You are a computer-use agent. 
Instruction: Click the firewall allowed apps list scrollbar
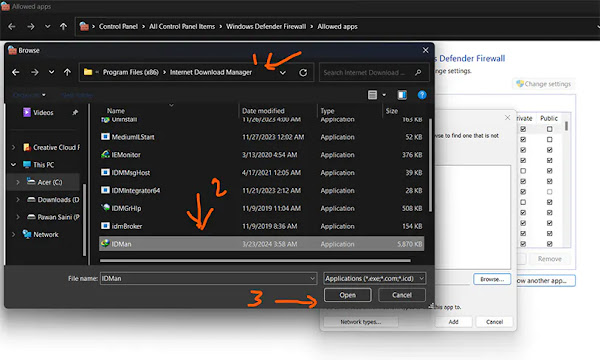[x=567, y=126]
